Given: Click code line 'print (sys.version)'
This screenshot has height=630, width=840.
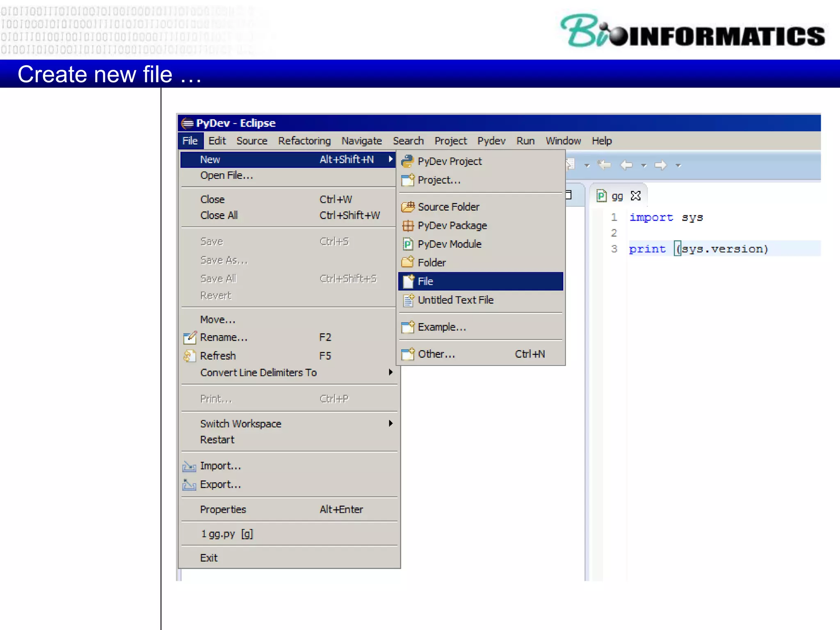Looking at the screenshot, I should click(698, 249).
